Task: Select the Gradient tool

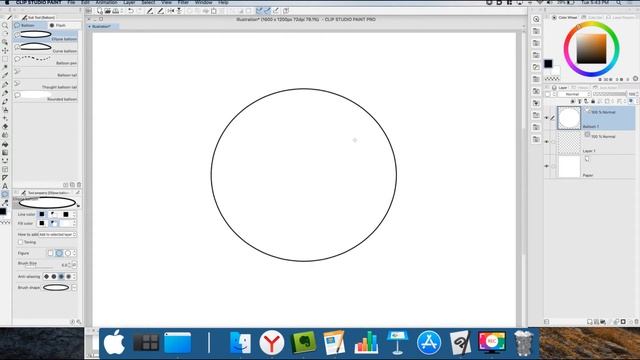Action: click(5, 152)
